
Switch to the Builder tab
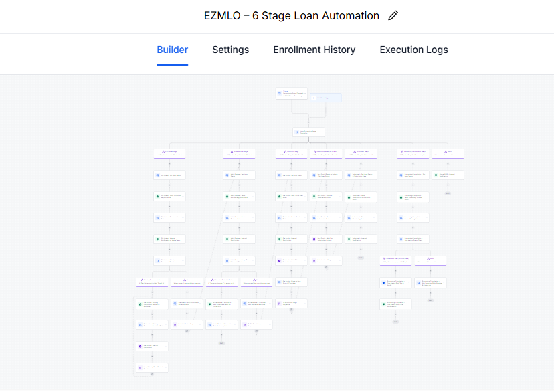pyautogui.click(x=172, y=50)
